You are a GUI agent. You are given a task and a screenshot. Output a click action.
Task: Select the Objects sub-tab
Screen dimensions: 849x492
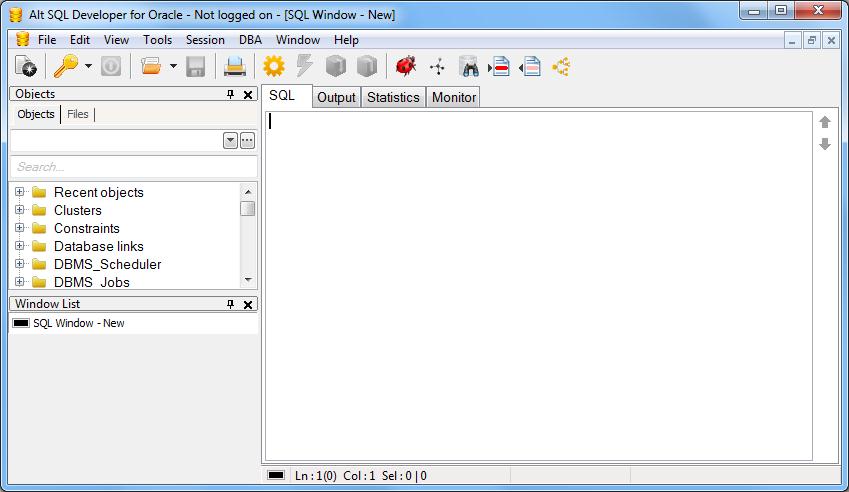coord(36,114)
